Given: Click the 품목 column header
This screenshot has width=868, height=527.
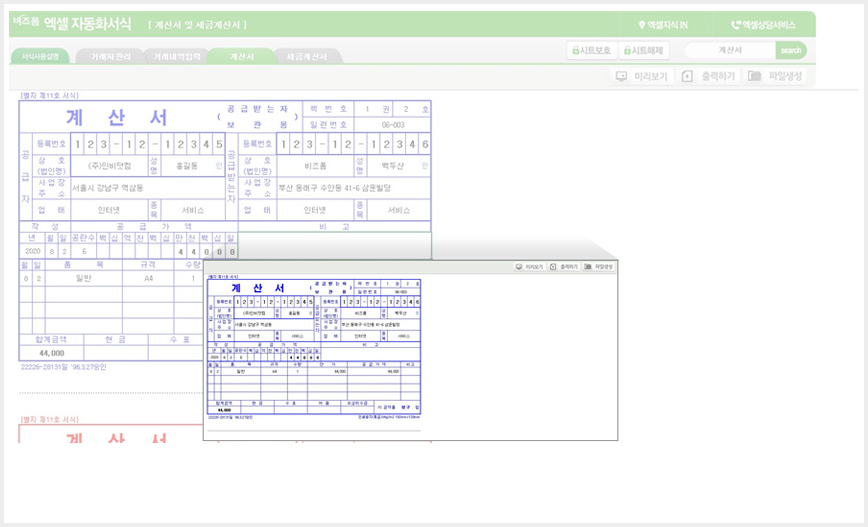Looking at the screenshot, I should click(x=84, y=265).
